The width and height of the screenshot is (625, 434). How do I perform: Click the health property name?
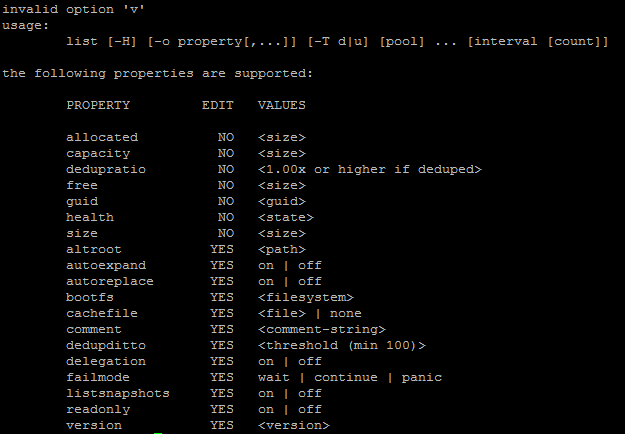(x=90, y=217)
